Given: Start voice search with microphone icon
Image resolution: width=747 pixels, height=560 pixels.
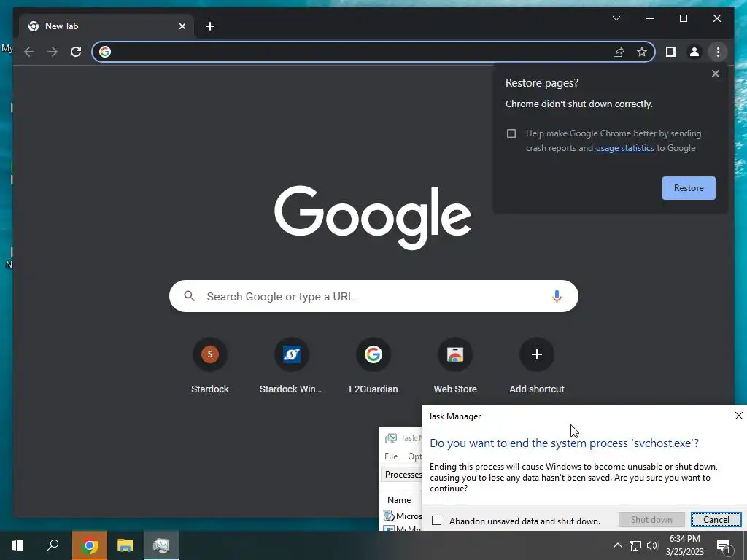Looking at the screenshot, I should pyautogui.click(x=557, y=296).
